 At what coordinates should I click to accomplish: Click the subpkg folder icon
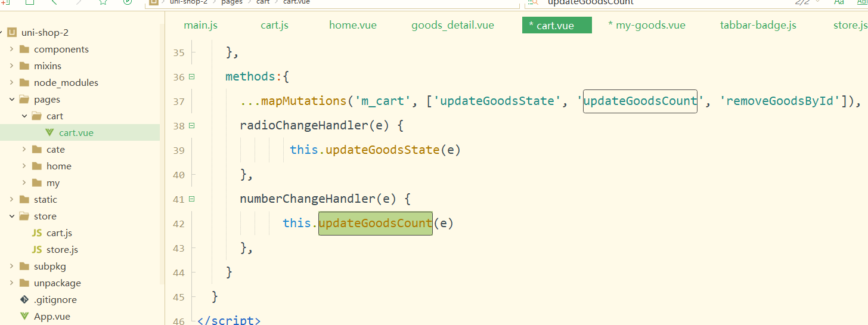(24, 267)
